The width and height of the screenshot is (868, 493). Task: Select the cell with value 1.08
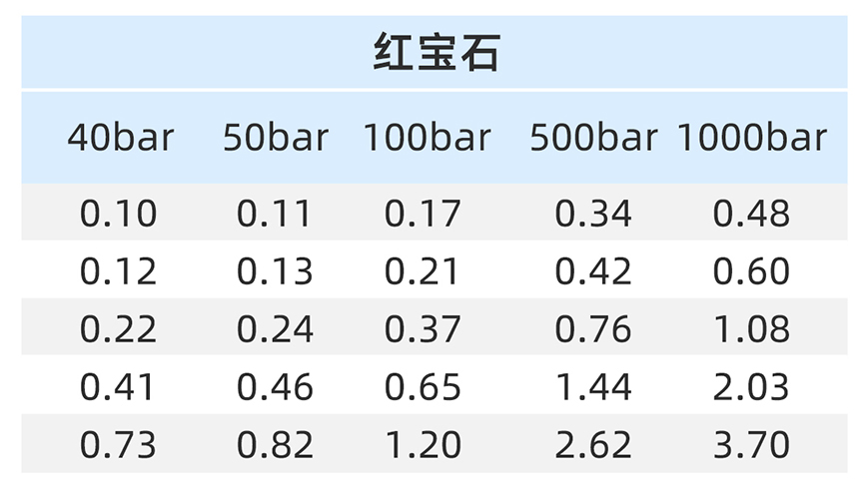751,329
